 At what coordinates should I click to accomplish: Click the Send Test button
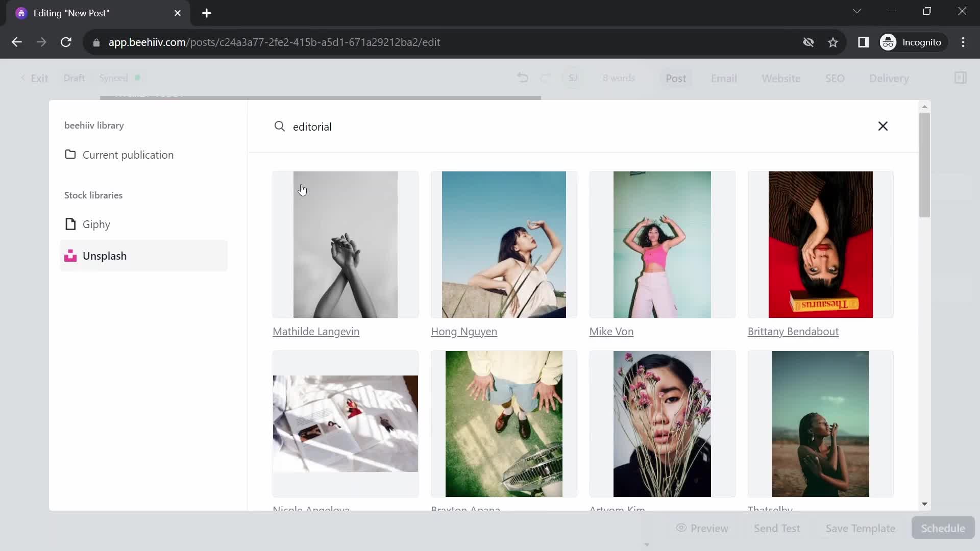tap(777, 528)
